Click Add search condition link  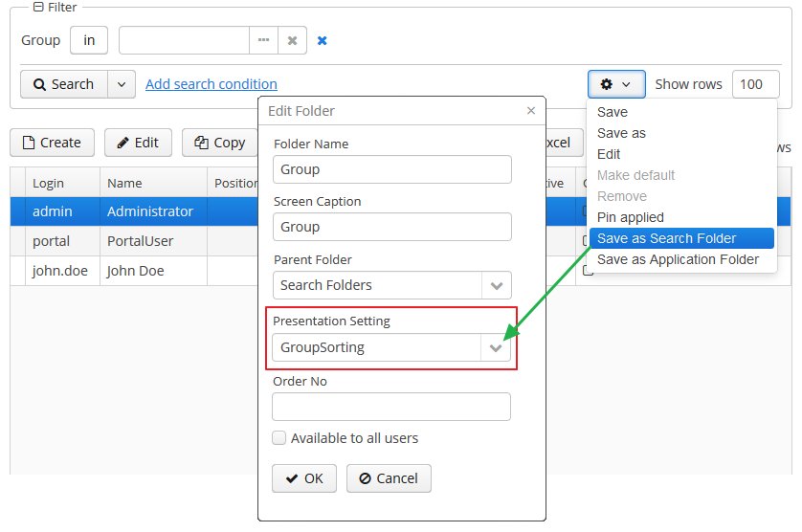click(x=212, y=84)
